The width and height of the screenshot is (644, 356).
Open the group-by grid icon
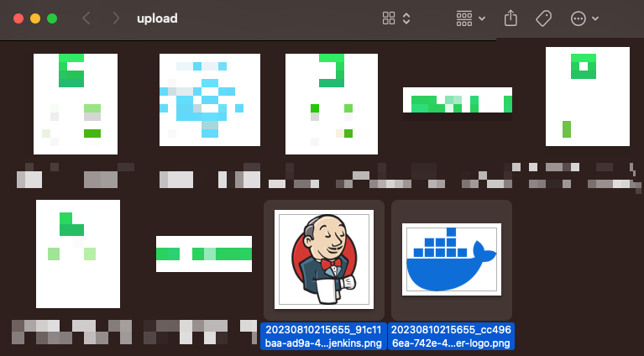click(x=464, y=18)
